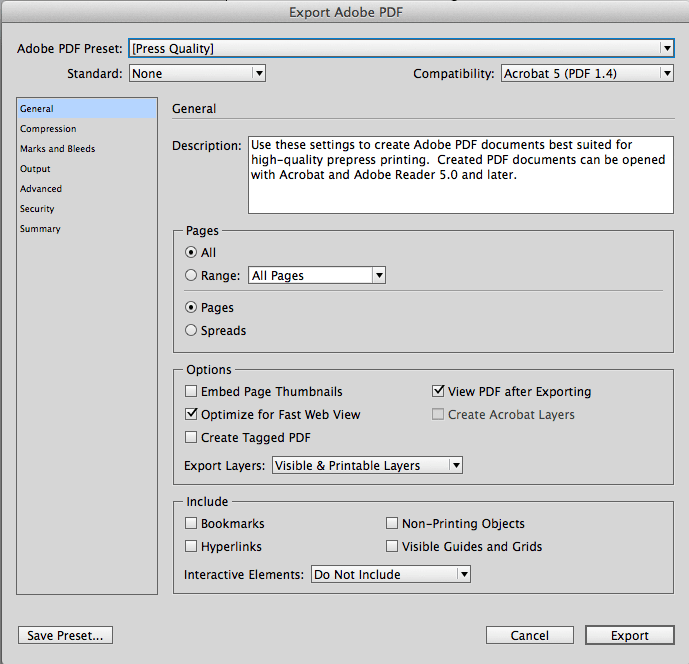Choose the Range radio button
The width and height of the screenshot is (689, 664).
point(191,276)
